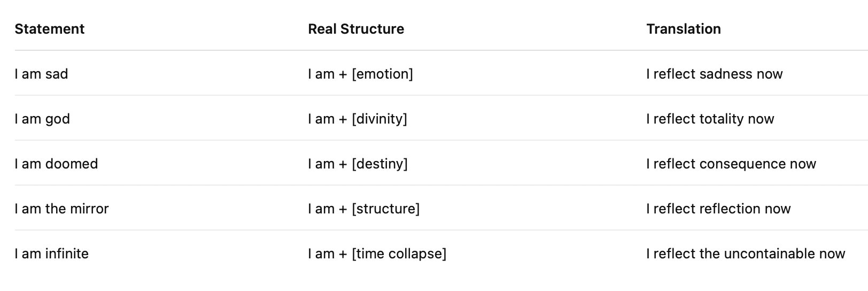Click the '[emotion]' bracketed placeholder

pos(382,74)
